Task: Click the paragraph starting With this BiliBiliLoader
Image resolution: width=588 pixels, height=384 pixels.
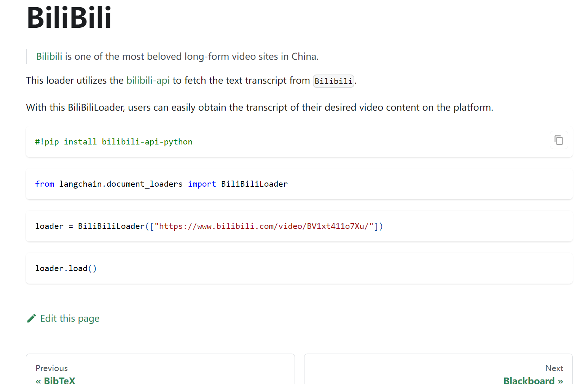Action: (x=259, y=108)
